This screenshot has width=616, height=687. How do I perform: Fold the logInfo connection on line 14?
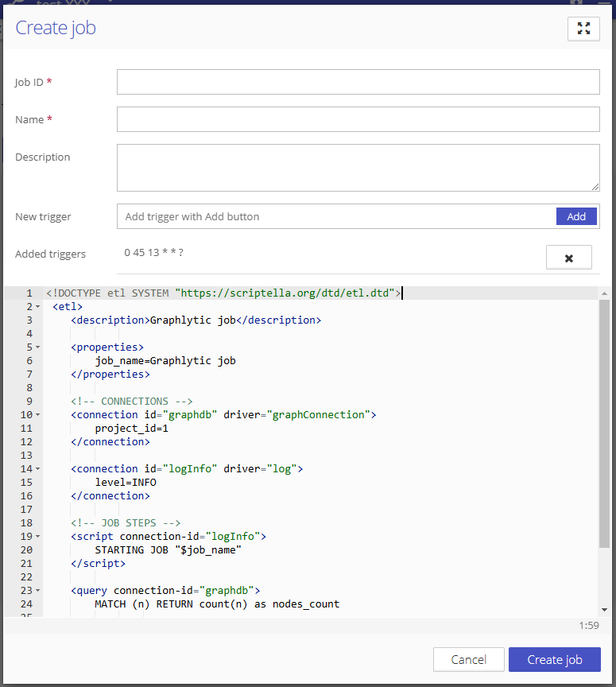click(x=37, y=469)
